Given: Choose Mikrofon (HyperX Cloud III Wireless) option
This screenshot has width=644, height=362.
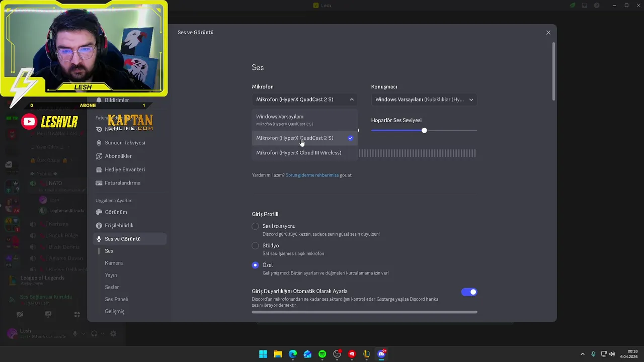Looking at the screenshot, I should pos(305,153).
